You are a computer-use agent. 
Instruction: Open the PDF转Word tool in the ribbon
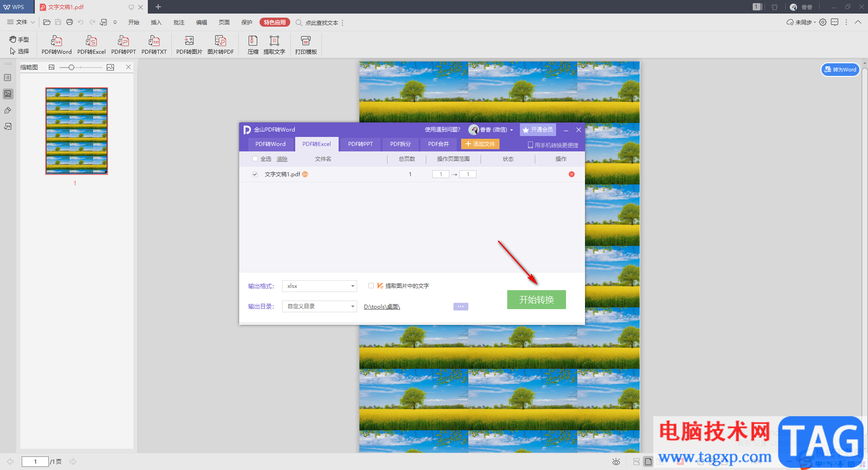(x=57, y=45)
